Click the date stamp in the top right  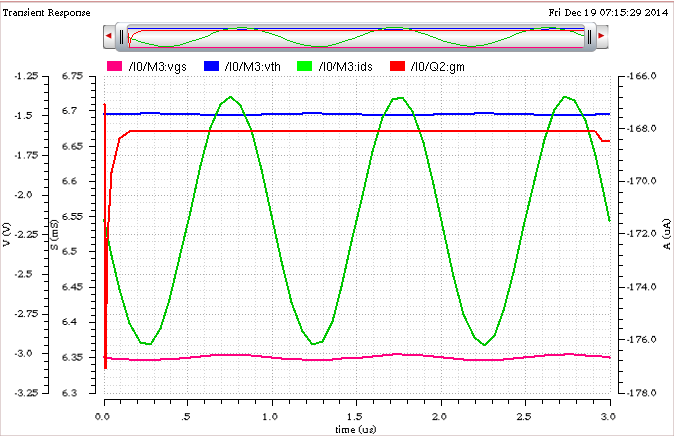(609, 14)
